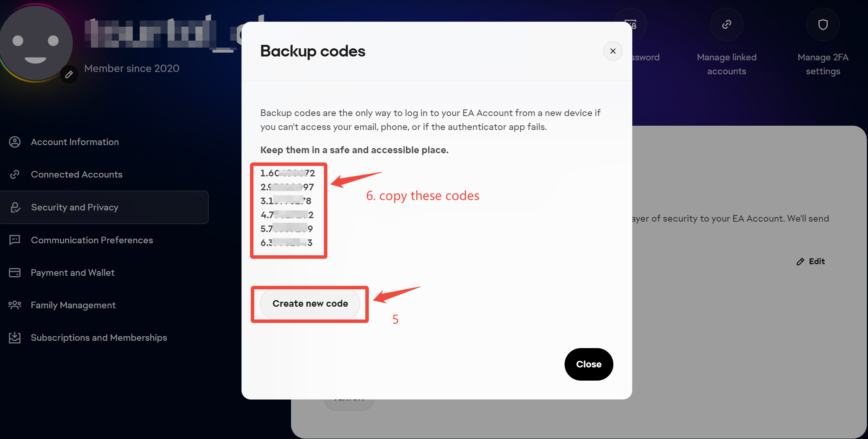
Task: Click the Manage linked accounts link icon
Action: point(726,24)
